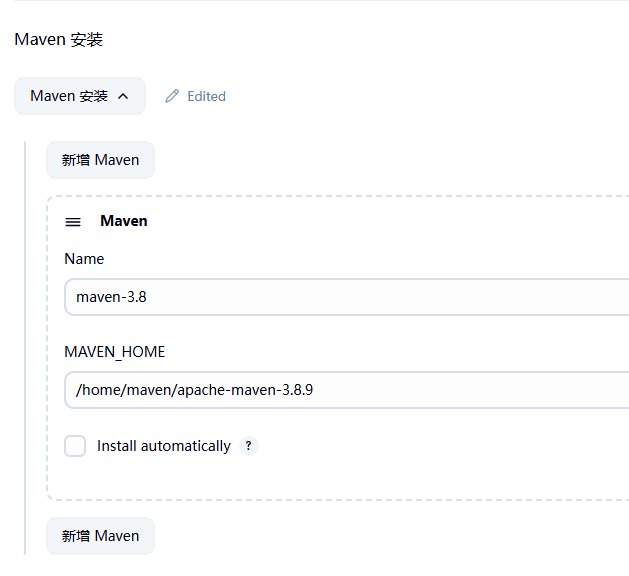This screenshot has height=576, width=629.
Task: Grab the Maven entry drag handle icon
Action: [73, 222]
